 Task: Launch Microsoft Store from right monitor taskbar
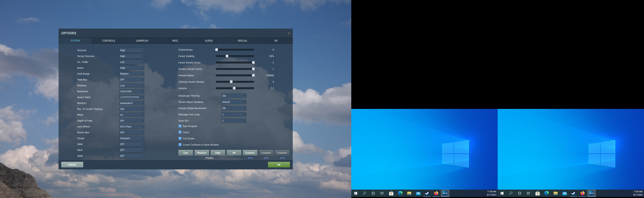tap(538, 193)
